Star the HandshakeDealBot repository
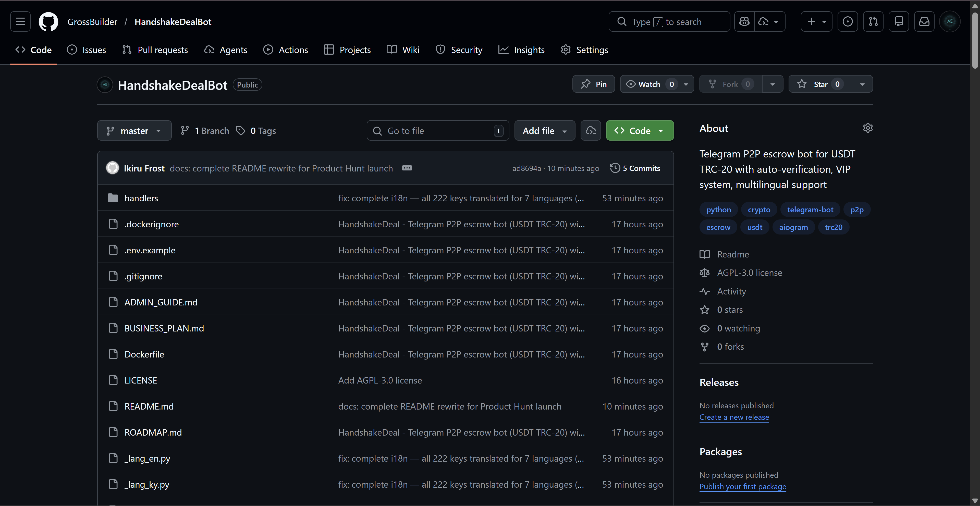The width and height of the screenshot is (980, 506). [820, 84]
